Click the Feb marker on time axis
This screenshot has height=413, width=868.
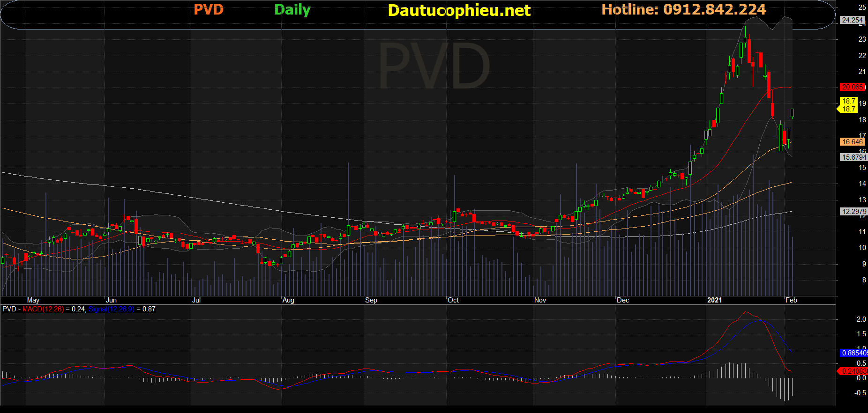click(x=791, y=300)
